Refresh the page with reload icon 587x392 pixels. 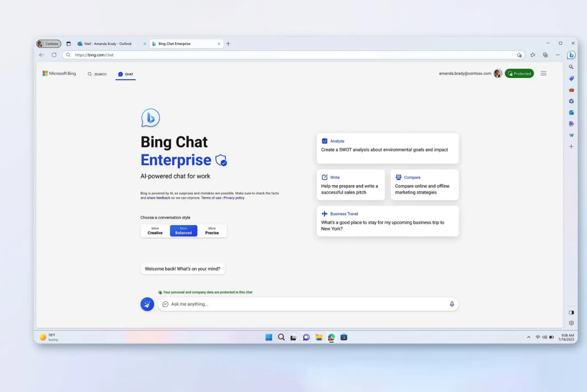coord(54,54)
